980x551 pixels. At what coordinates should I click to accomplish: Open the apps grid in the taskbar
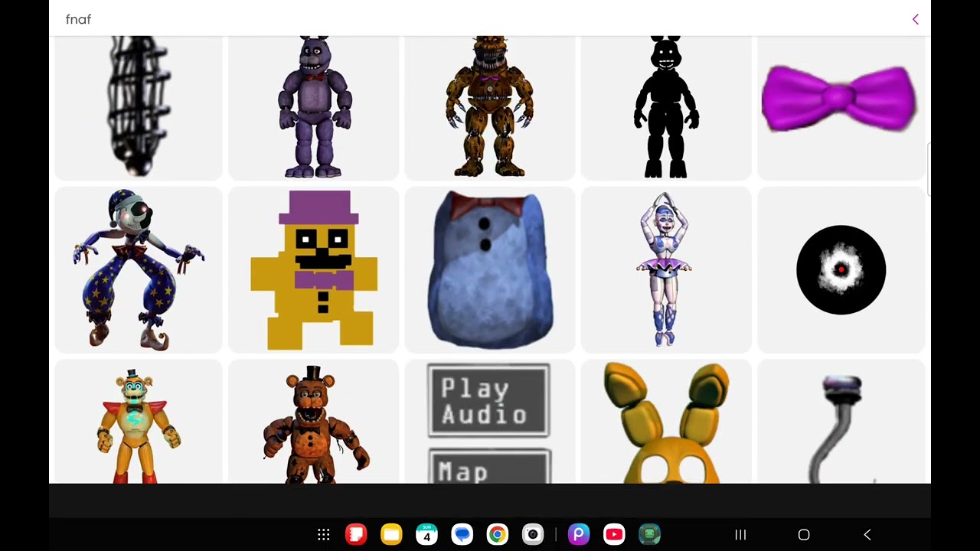point(323,535)
